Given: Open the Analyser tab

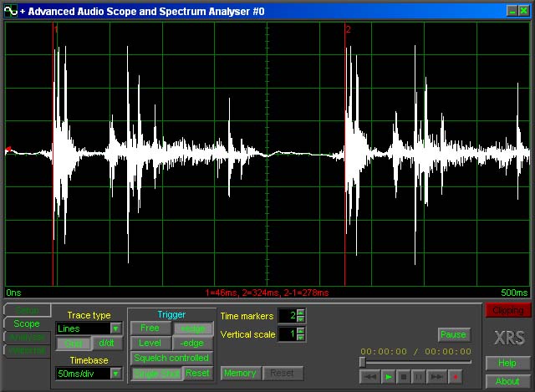Looking at the screenshot, I should (27, 337).
